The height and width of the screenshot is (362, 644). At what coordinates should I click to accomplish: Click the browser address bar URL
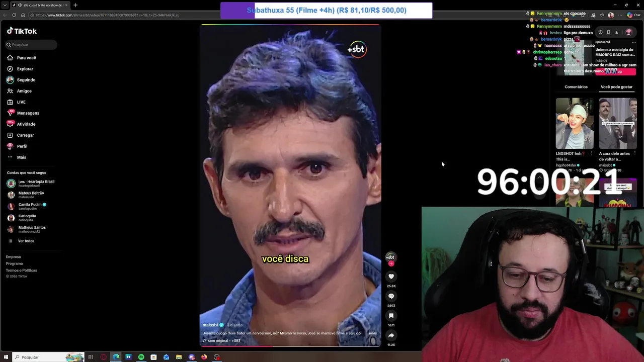[x=108, y=15]
